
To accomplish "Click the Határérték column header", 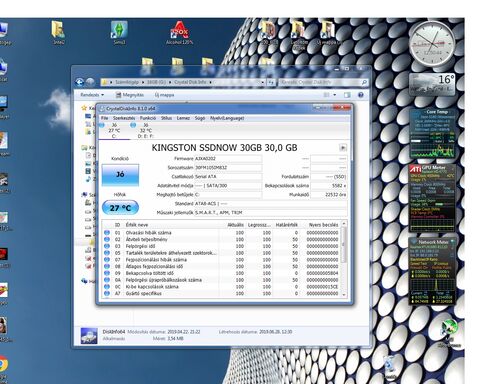I will click(x=286, y=225).
